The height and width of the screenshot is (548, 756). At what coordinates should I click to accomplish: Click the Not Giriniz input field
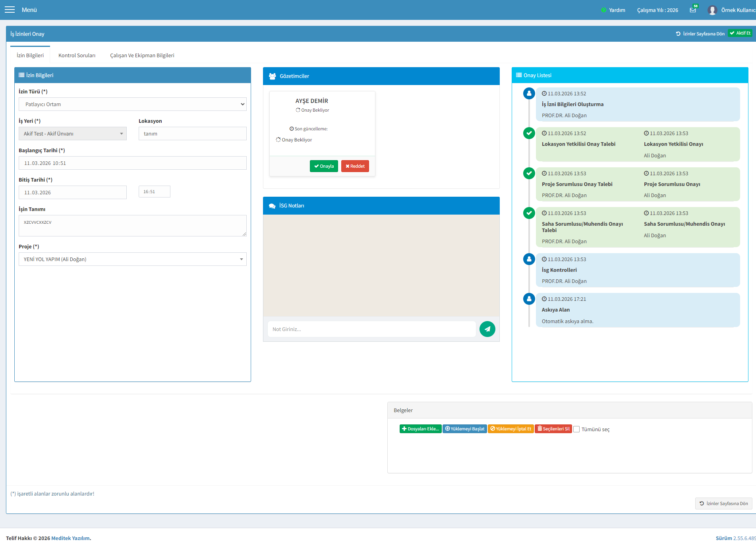(x=372, y=329)
